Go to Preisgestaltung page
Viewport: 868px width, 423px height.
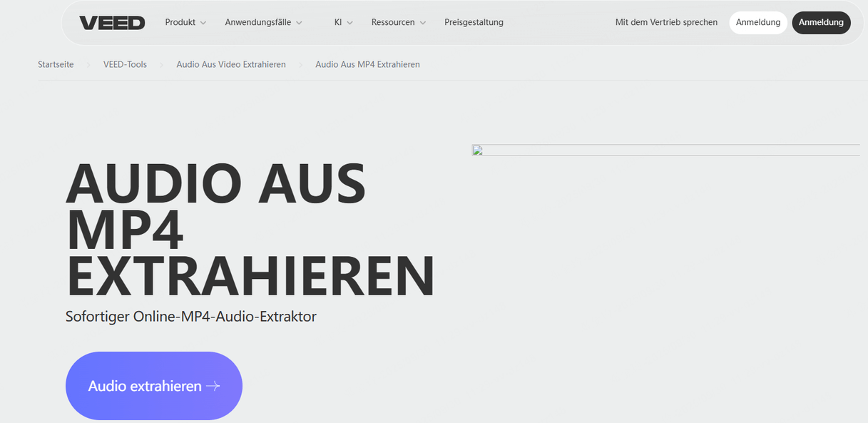pos(474,22)
